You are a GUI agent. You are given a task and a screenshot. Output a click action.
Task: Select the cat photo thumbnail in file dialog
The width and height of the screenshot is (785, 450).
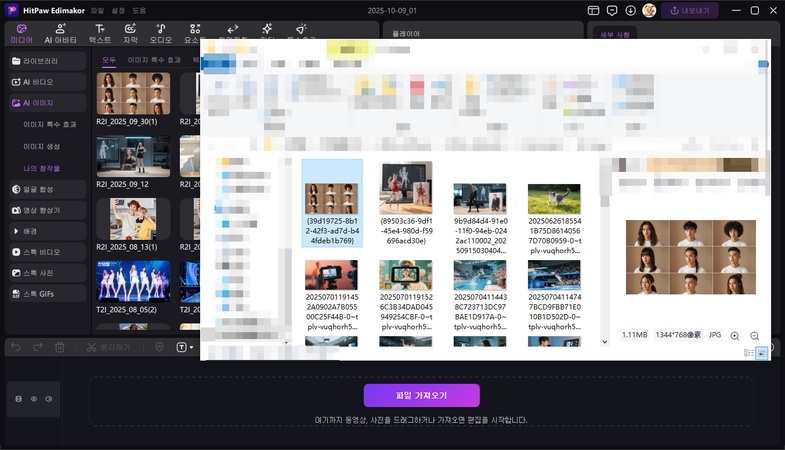(553, 198)
